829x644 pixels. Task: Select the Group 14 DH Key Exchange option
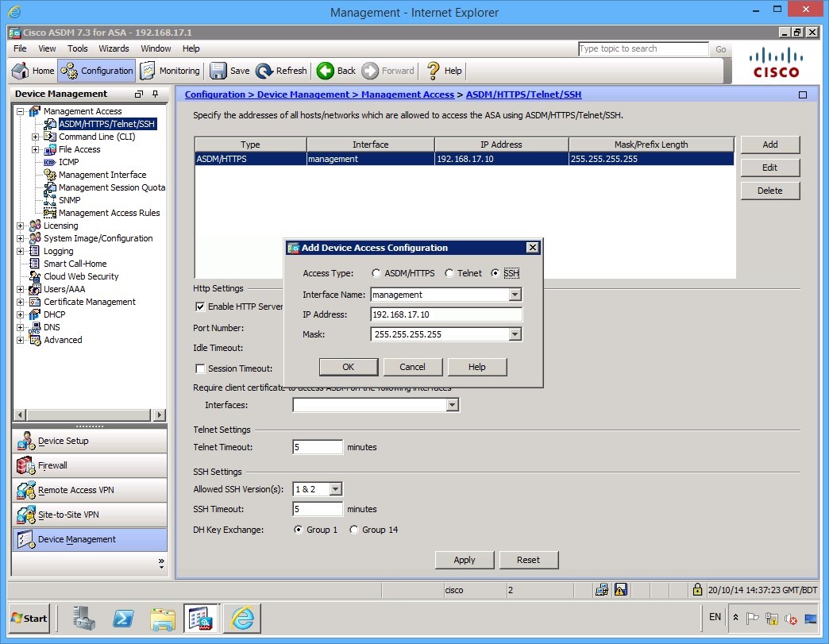tap(353, 530)
